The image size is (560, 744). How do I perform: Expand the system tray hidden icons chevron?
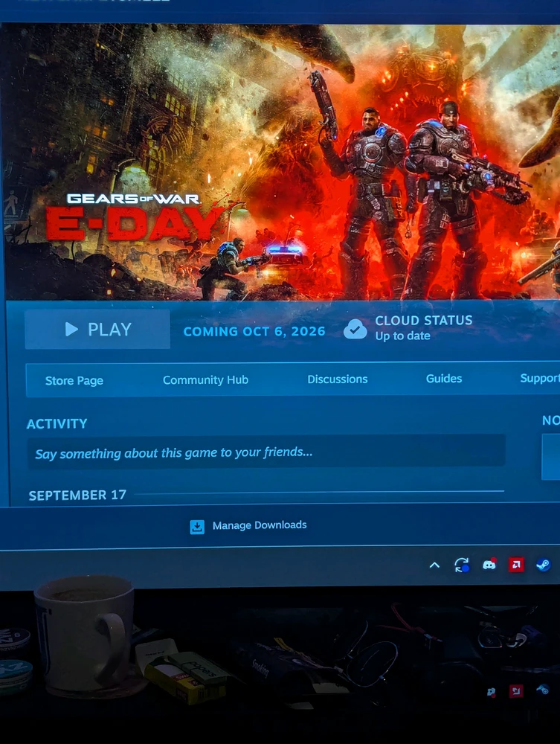pyautogui.click(x=434, y=565)
